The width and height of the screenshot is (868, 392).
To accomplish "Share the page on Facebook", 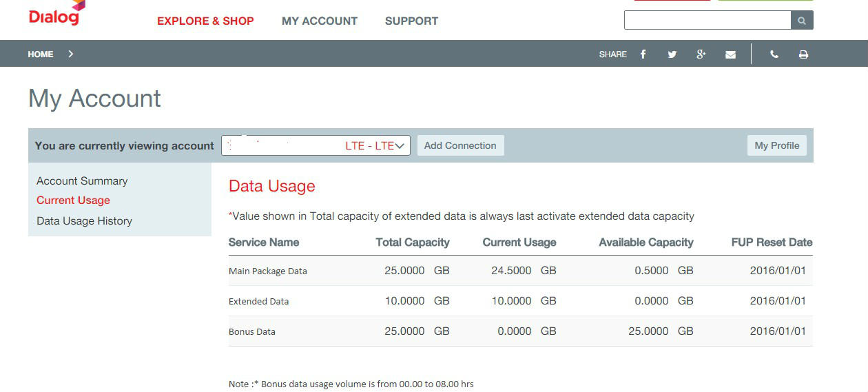I will tap(643, 54).
